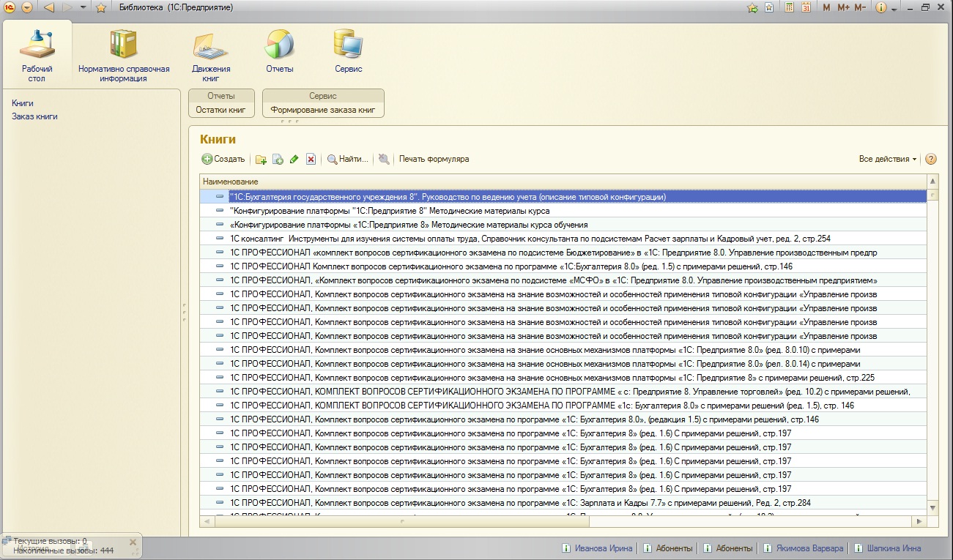Select row with (редакция 1.5)
The height and width of the screenshot is (560, 953).
click(563, 419)
